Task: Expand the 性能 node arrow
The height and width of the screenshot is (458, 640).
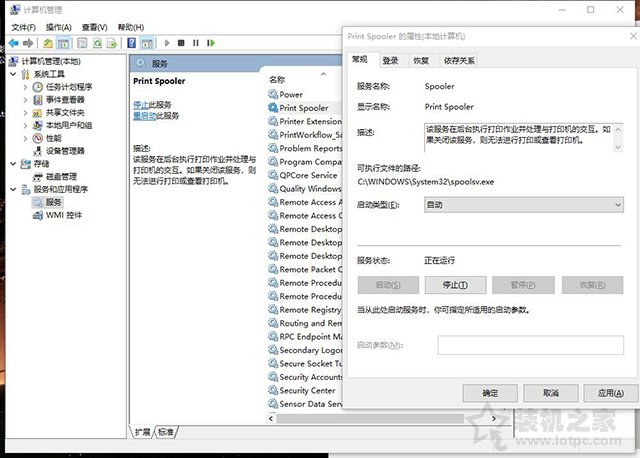Action: (x=25, y=138)
